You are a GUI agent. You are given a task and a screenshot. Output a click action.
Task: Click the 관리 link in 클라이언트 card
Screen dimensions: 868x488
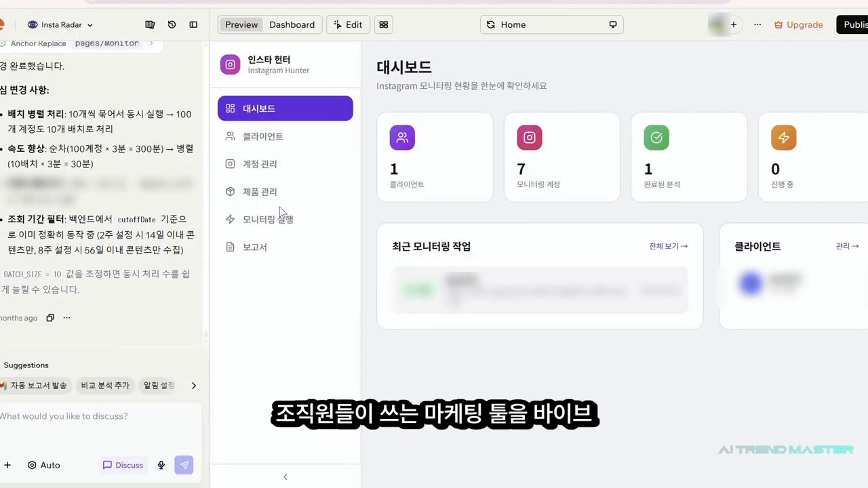[x=848, y=246]
